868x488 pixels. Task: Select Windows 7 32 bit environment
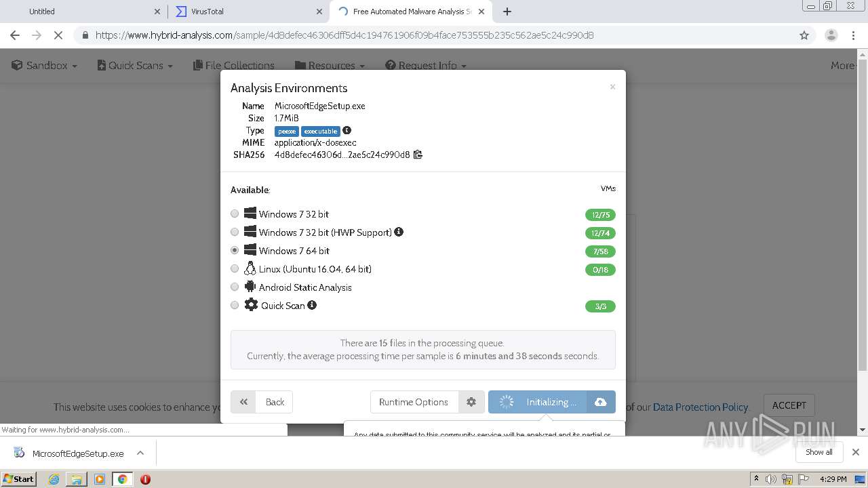(235, 213)
